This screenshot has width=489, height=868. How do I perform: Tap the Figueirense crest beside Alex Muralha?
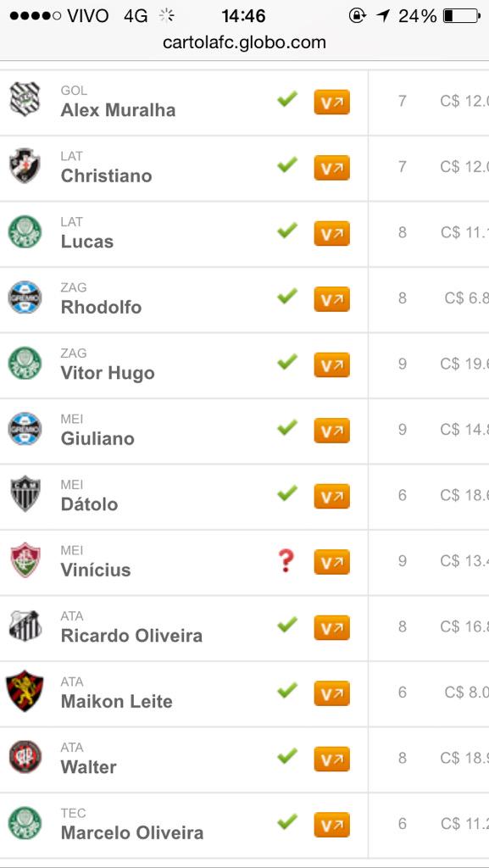click(x=25, y=100)
